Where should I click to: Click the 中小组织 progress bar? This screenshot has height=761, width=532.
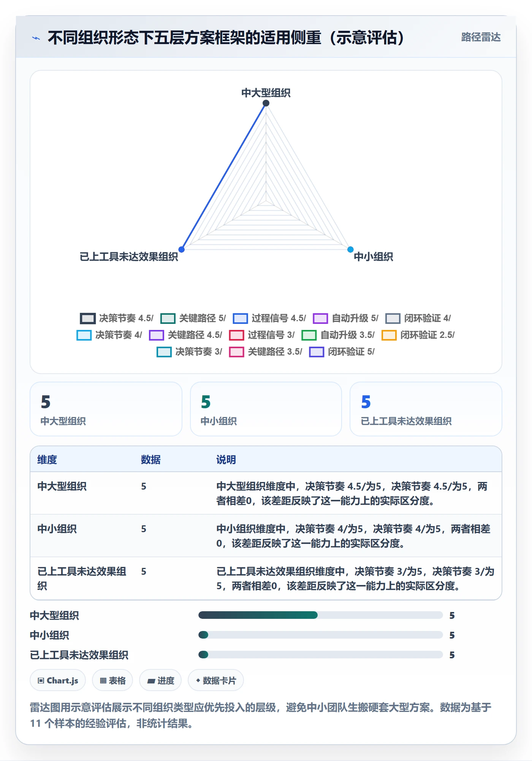[x=320, y=635]
